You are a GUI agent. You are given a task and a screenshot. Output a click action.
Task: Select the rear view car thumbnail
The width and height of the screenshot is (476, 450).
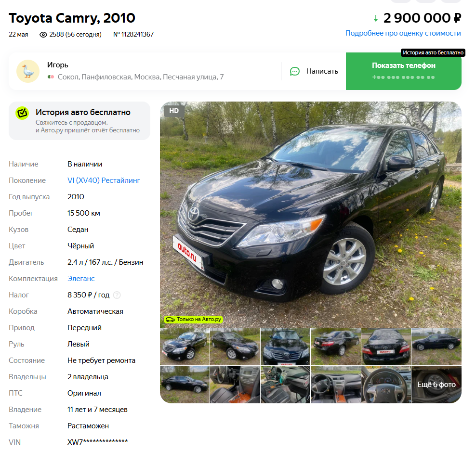386,347
